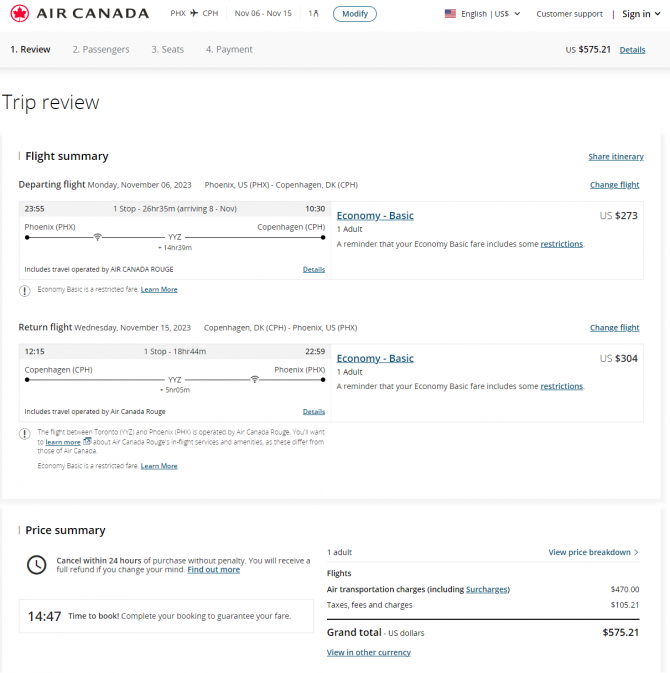Go to the 2. Passengers step
Image resolution: width=670 pixels, height=673 pixels.
pyautogui.click(x=101, y=49)
